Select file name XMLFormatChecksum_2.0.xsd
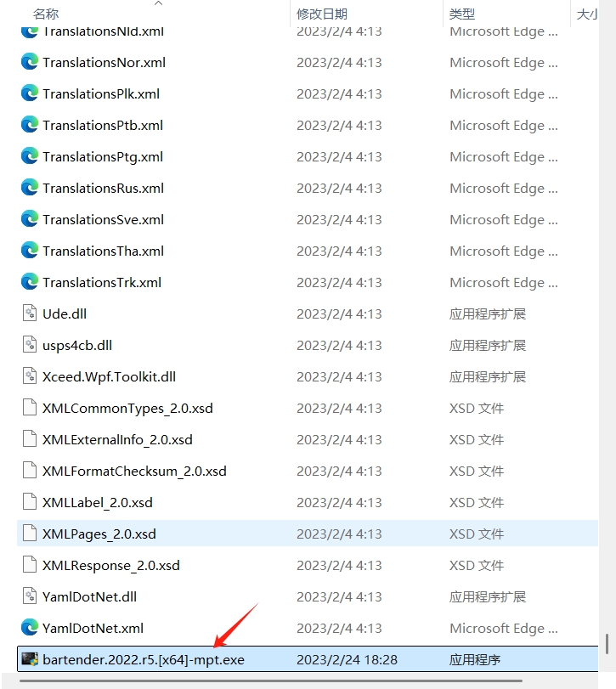The image size is (616, 689). [134, 471]
